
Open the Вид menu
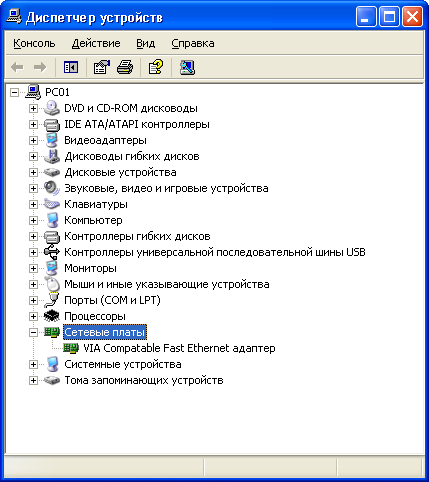pyautogui.click(x=146, y=43)
